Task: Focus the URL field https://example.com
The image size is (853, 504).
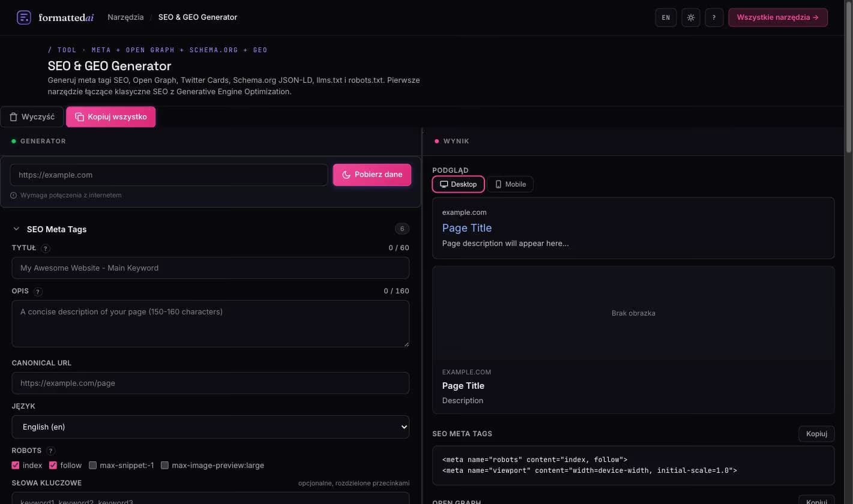Action: click(x=169, y=175)
